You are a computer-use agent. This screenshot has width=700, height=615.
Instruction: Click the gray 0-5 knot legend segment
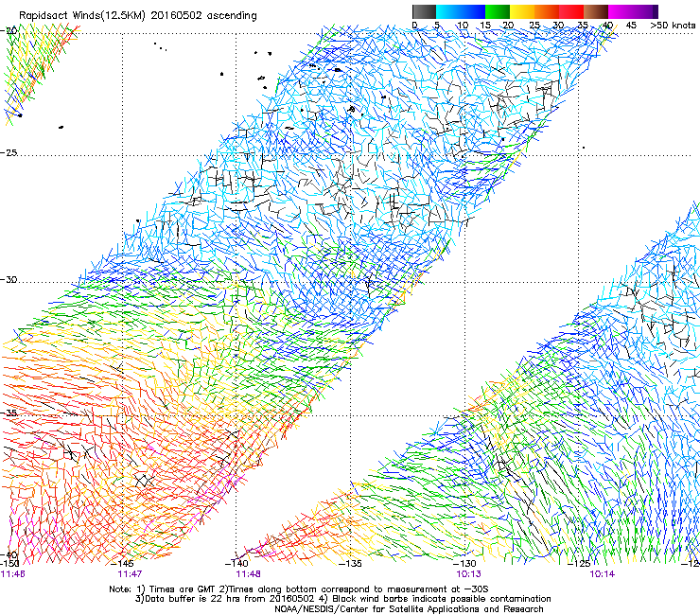pos(424,11)
